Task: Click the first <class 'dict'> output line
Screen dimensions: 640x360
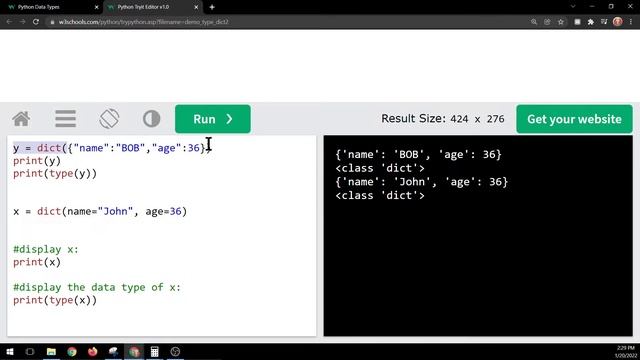Action: 380,168
